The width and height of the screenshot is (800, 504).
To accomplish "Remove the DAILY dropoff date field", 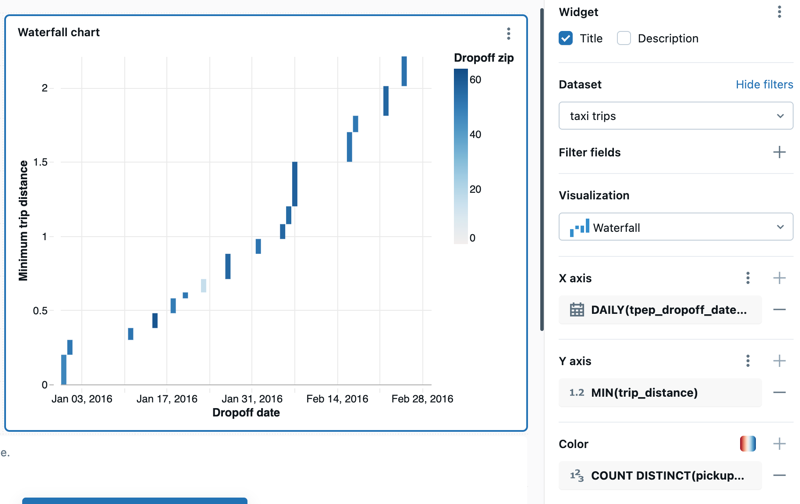I will (779, 310).
